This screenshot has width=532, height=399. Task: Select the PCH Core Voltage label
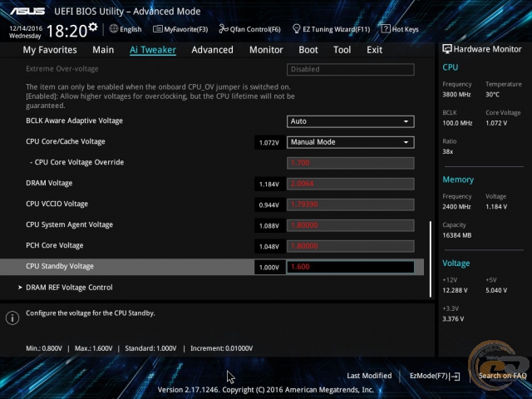click(x=55, y=245)
